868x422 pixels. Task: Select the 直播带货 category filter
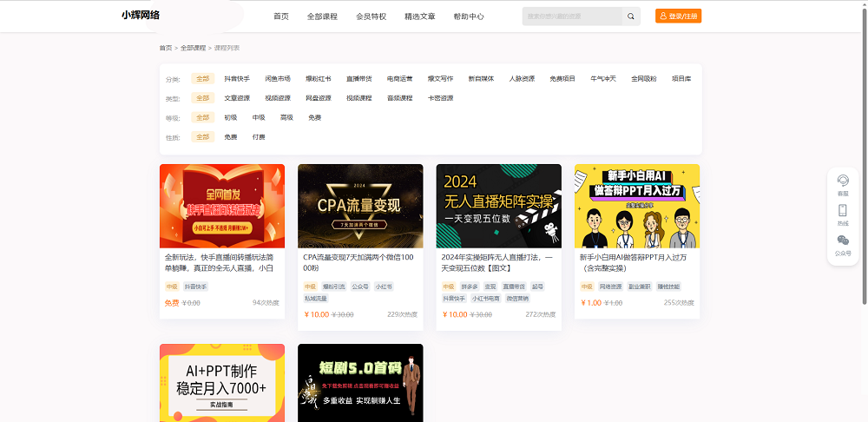358,79
